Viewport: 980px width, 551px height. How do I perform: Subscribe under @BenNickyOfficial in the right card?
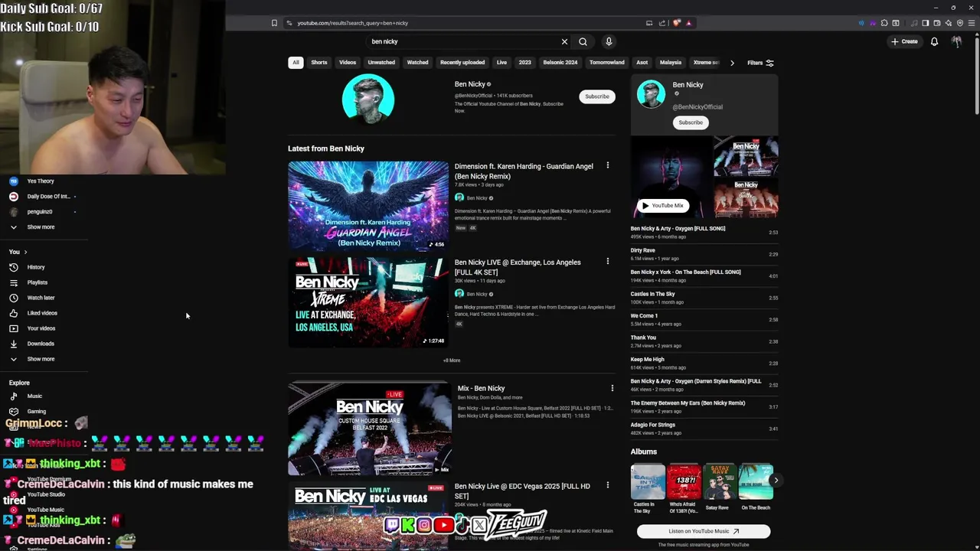[x=691, y=122]
